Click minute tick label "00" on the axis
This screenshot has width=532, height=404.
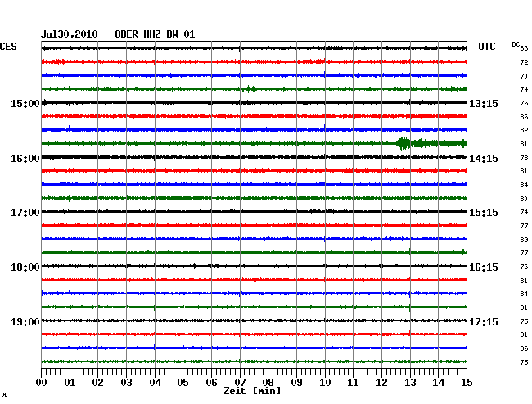coord(42,383)
